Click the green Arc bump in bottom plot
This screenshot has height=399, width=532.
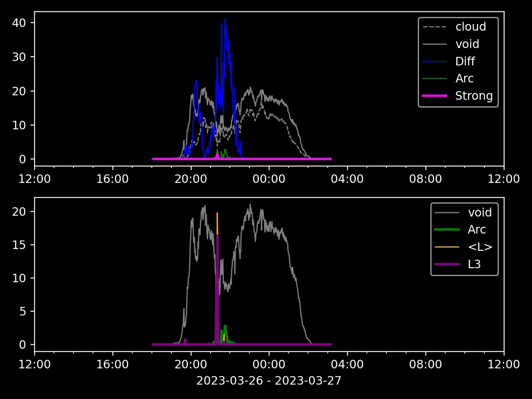coord(225,334)
